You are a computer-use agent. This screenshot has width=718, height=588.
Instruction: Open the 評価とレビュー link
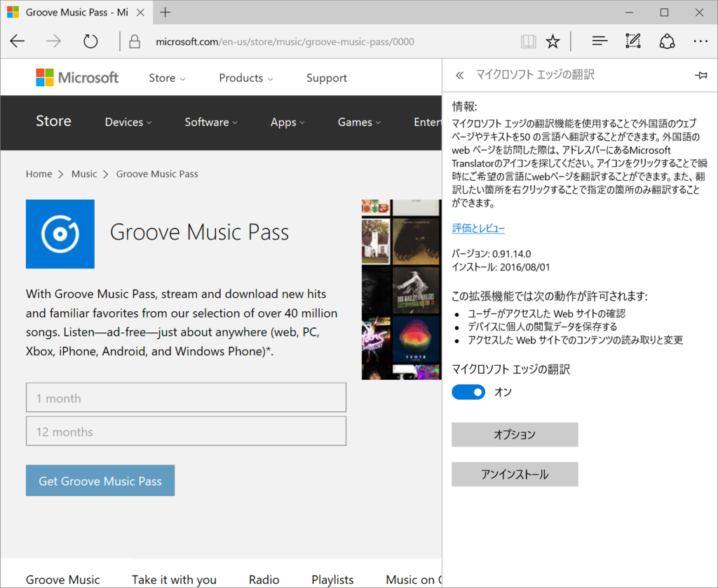(x=478, y=228)
